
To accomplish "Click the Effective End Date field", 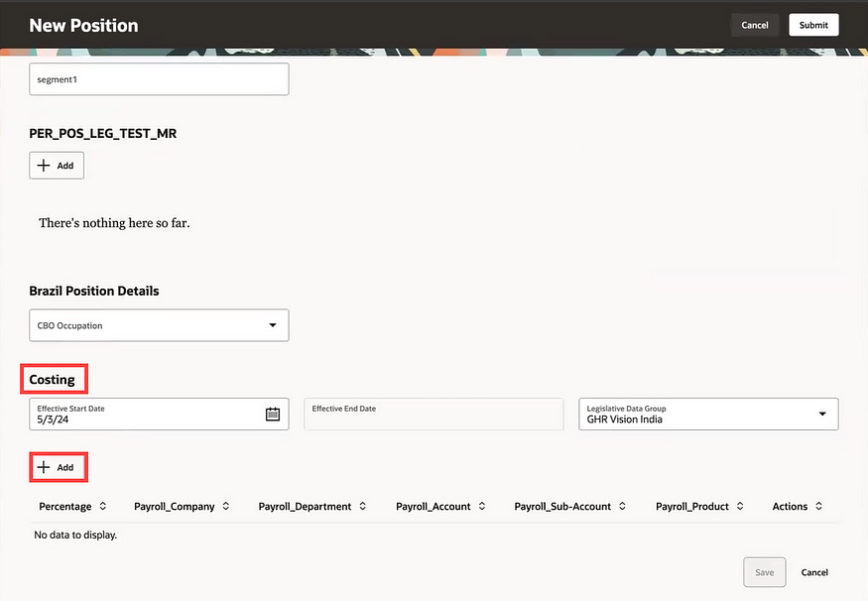I will point(434,415).
